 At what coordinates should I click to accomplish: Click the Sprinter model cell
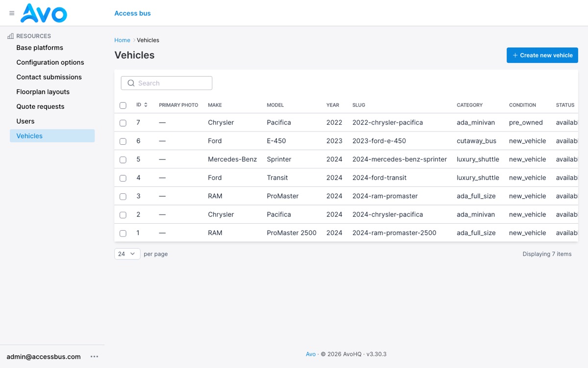pyautogui.click(x=279, y=159)
